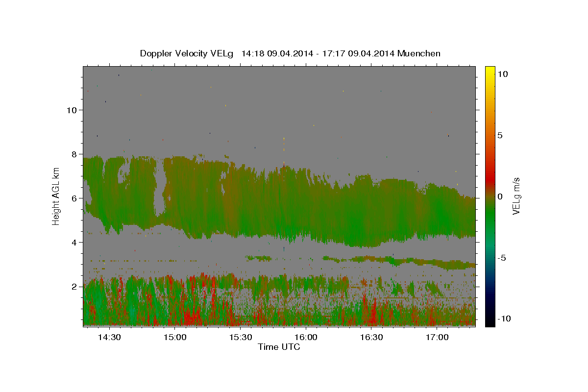Click the height axis label '4'
This screenshot has height=392, width=588.
74,242
